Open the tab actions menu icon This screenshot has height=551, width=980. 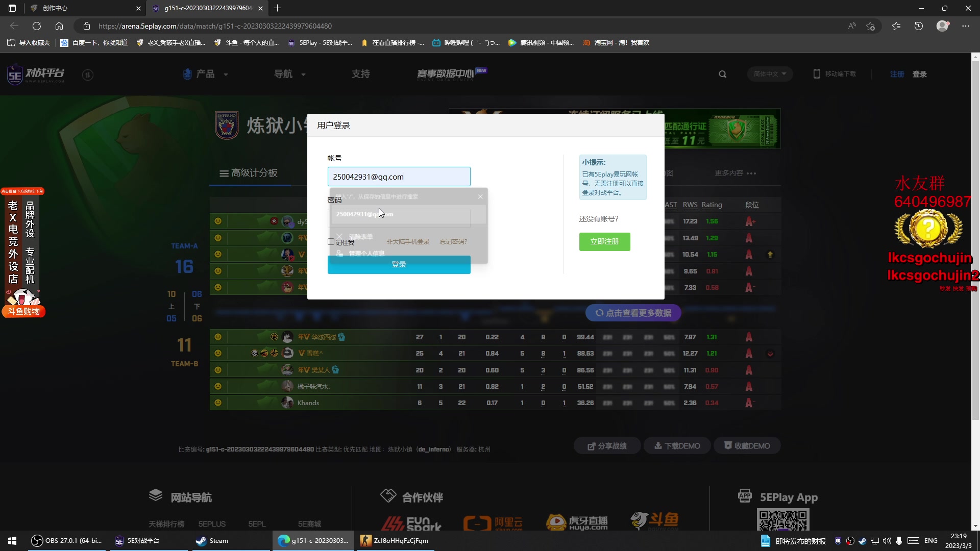pos(12,8)
